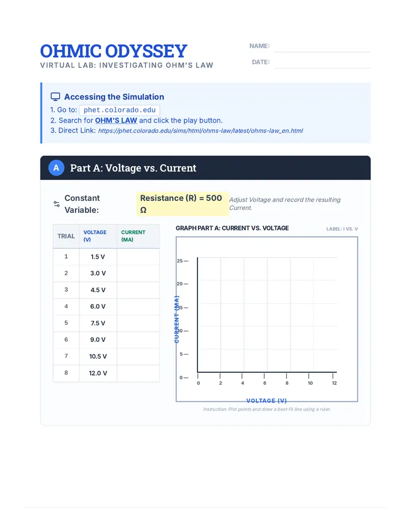Image resolution: width=411 pixels, height=532 pixels.
Task: Click the LABEL: I VS. V text
Action: pos(342,229)
